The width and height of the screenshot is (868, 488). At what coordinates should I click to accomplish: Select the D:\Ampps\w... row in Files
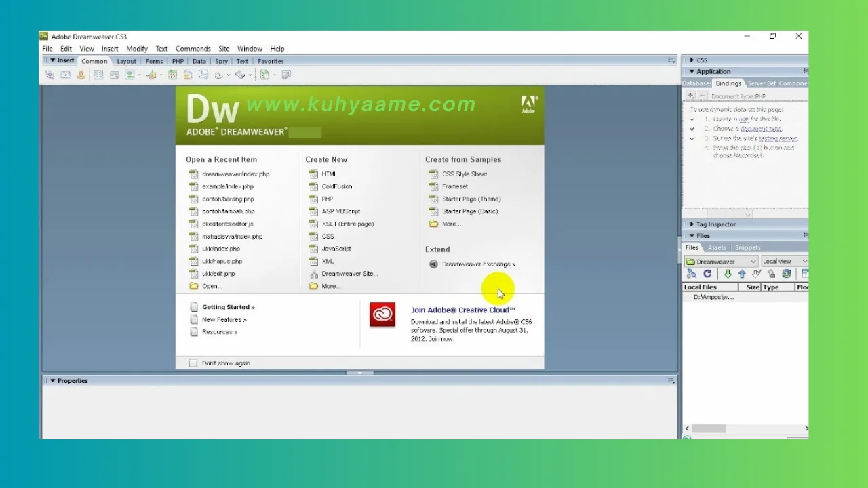[745, 297]
